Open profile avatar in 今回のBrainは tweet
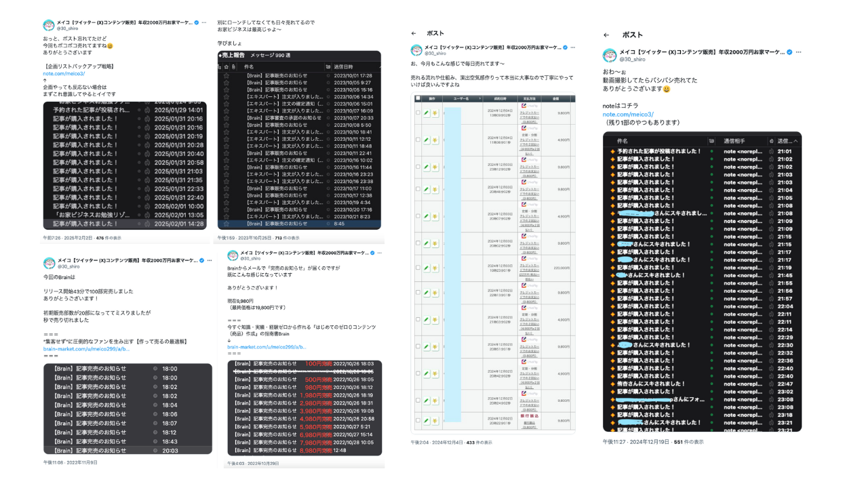 tap(49, 263)
